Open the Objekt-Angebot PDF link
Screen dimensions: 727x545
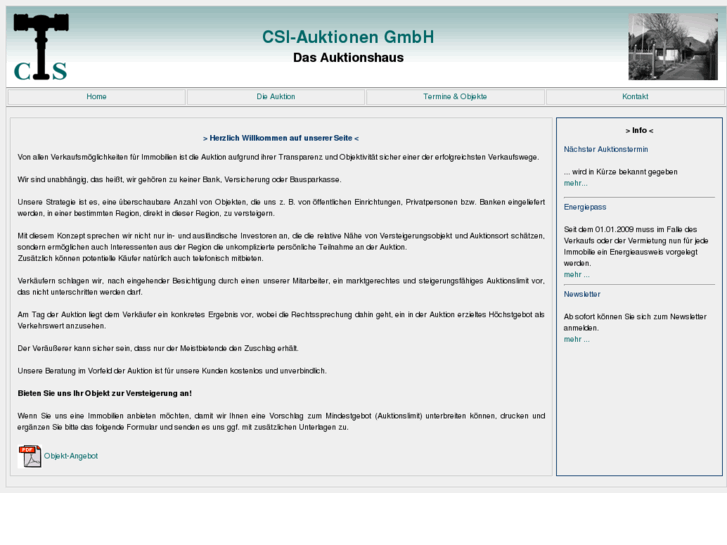(71, 456)
